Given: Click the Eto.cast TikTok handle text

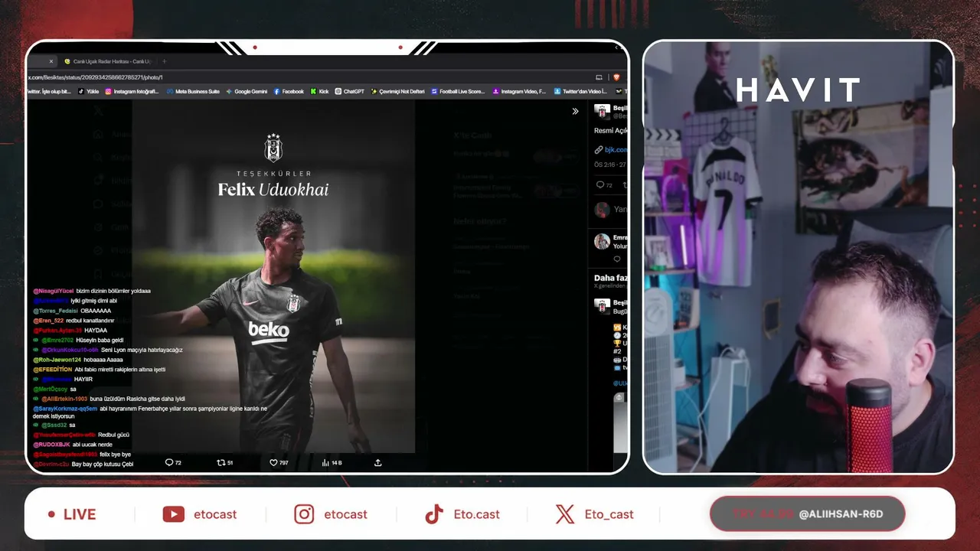Looking at the screenshot, I should (x=476, y=514).
